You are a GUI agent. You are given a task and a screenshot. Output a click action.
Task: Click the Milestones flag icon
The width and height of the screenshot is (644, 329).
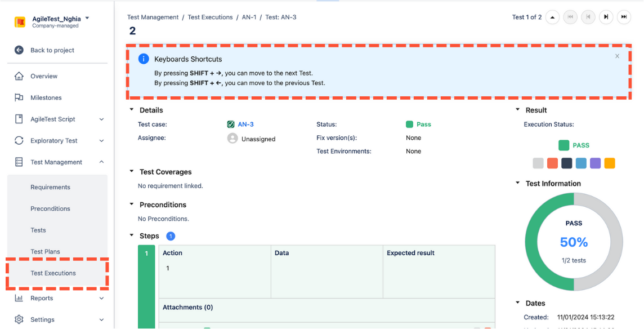click(x=19, y=97)
